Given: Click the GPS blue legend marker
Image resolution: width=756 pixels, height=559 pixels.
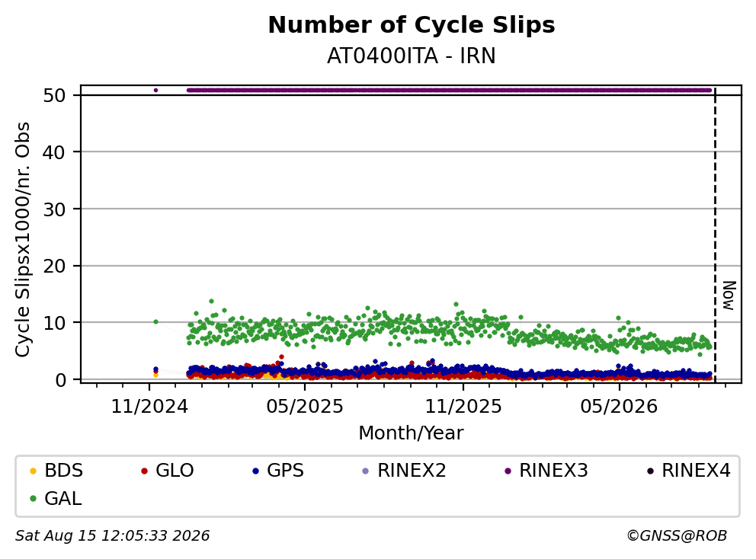Looking at the screenshot, I should tap(255, 471).
